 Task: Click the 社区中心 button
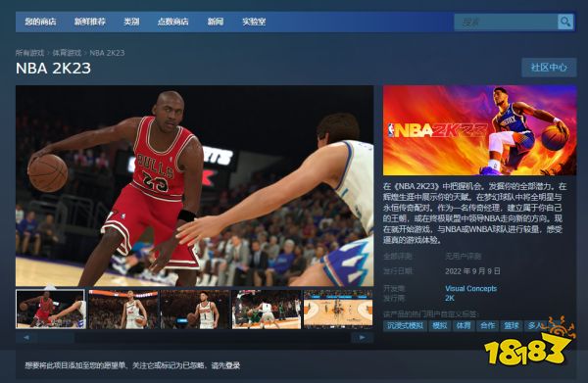pos(549,68)
